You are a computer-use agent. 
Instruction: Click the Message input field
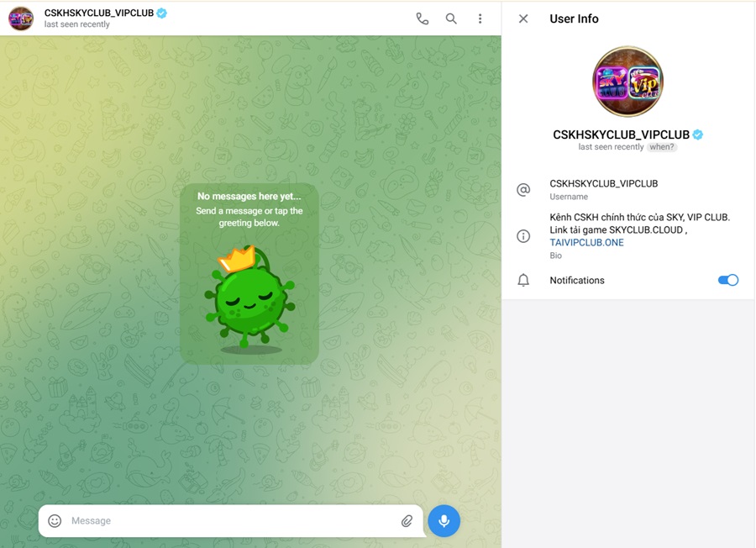pos(232,520)
